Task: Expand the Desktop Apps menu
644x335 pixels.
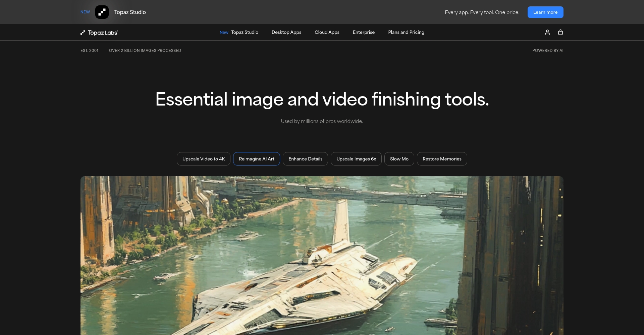Action: (x=286, y=32)
